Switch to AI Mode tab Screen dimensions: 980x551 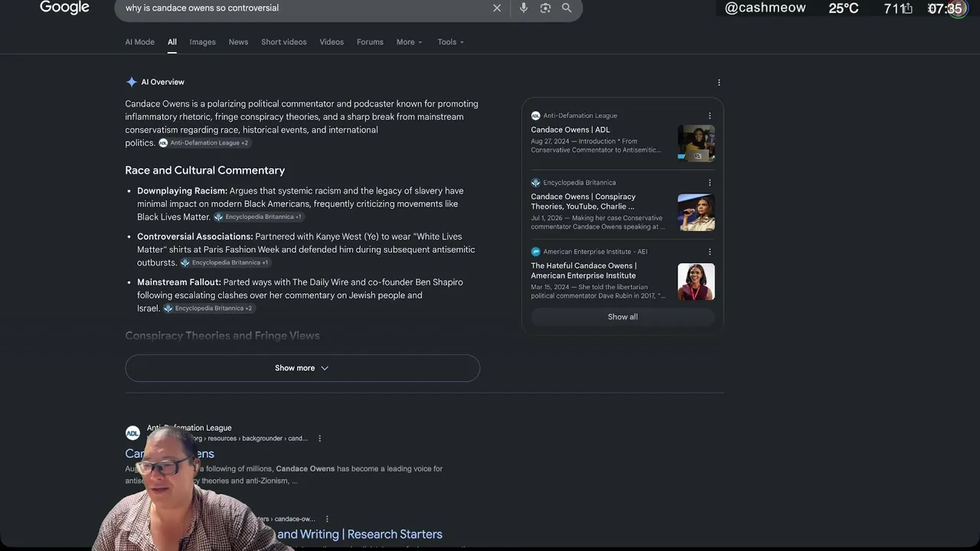(x=139, y=42)
